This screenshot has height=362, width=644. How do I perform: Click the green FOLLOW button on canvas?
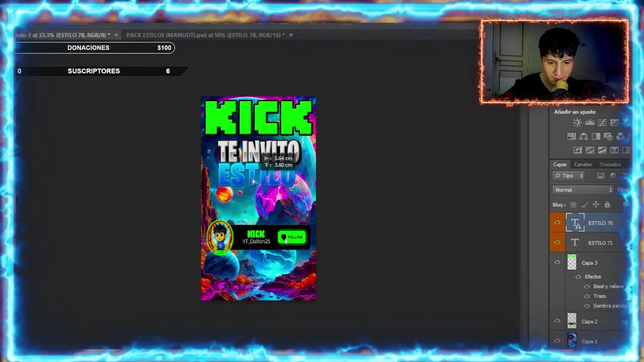point(292,237)
